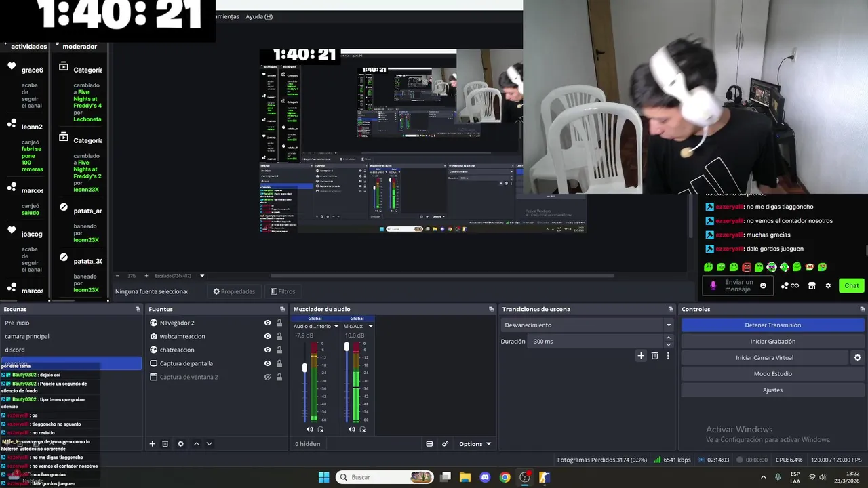
Task: Add a new source with the plus icon in Fuentes
Action: (152, 444)
